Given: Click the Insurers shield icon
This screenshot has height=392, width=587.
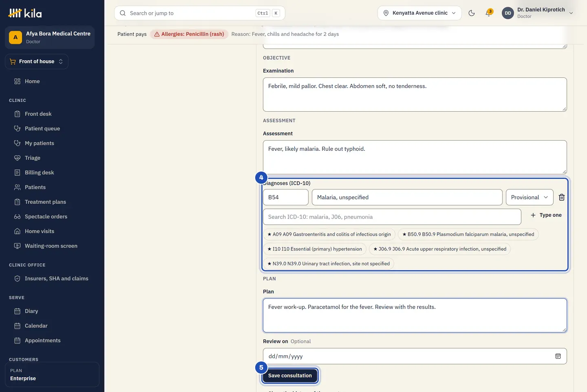Looking at the screenshot, I should (x=17, y=278).
